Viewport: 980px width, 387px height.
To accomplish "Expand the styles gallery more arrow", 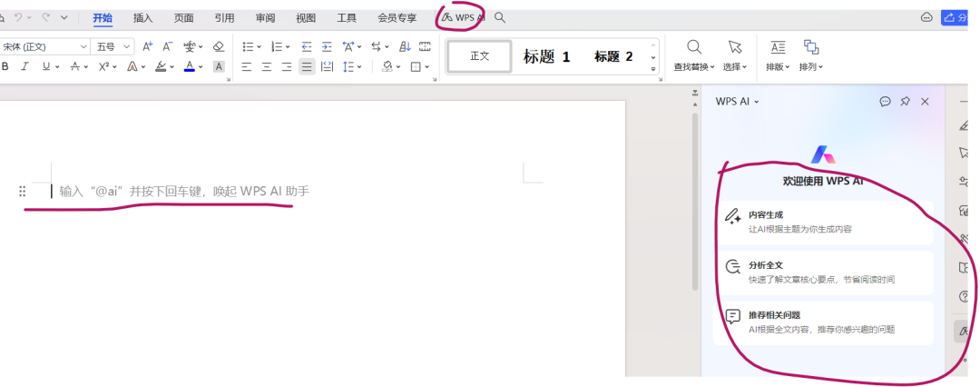I will 653,69.
